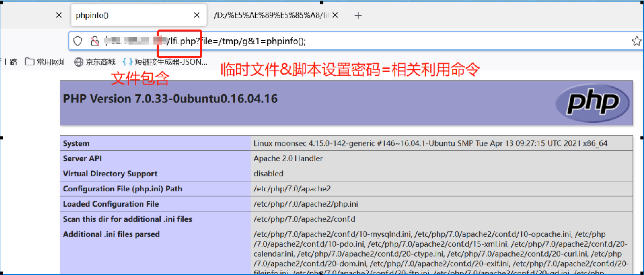Click the Linux moonsec system value
Image resolution: width=644 pixels, height=275 pixels.
430,143
